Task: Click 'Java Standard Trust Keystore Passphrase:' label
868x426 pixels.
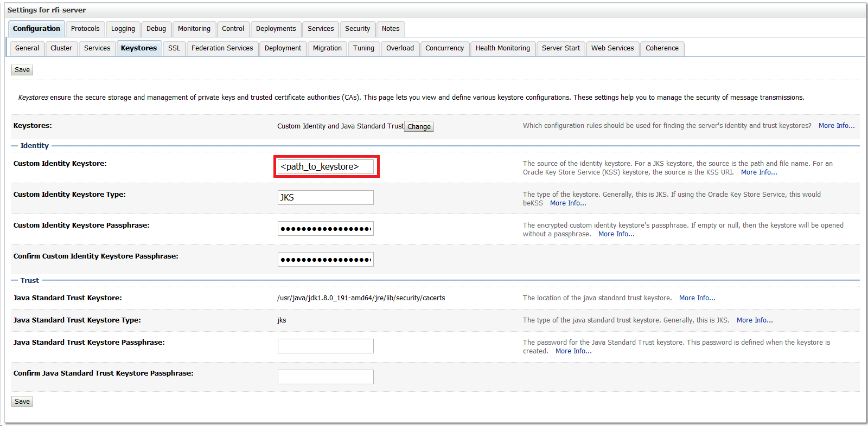Action: tap(89, 343)
